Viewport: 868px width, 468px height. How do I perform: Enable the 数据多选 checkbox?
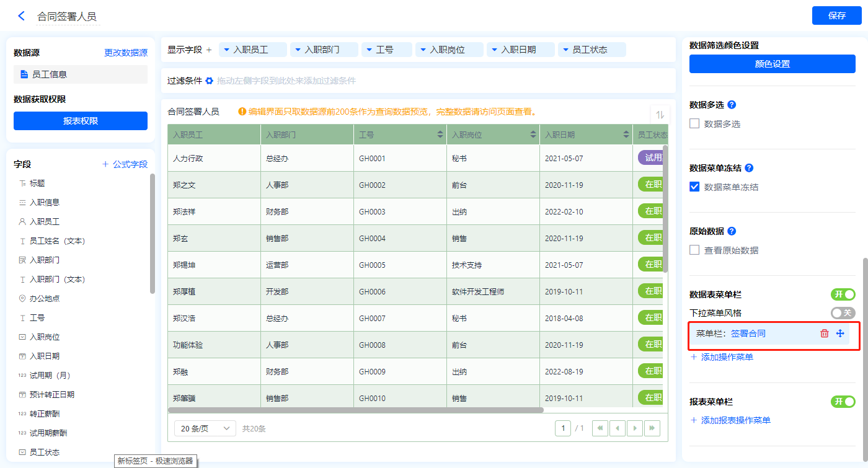point(694,124)
